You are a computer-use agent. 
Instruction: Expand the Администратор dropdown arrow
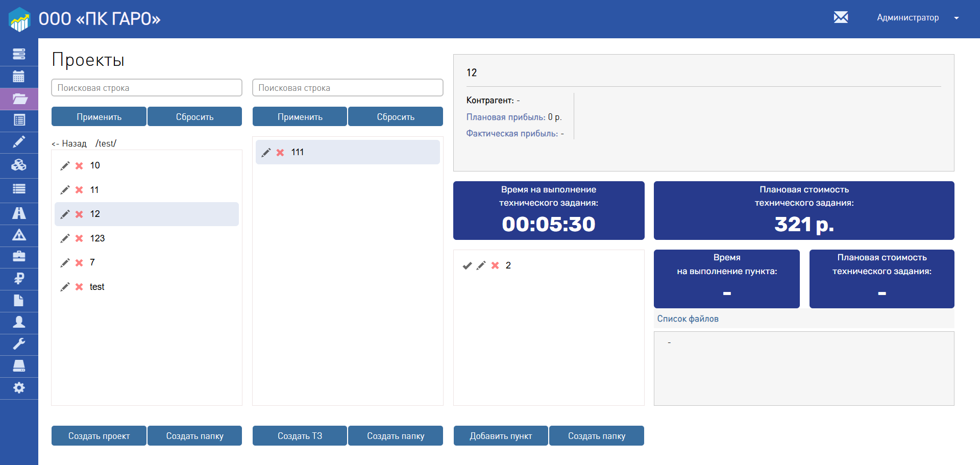point(957,18)
